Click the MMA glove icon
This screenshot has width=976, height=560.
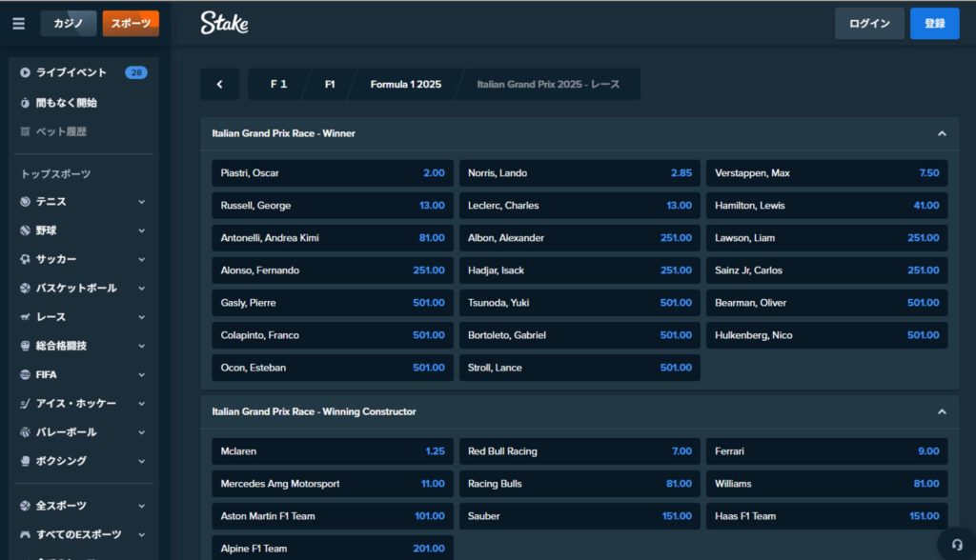[x=25, y=346]
